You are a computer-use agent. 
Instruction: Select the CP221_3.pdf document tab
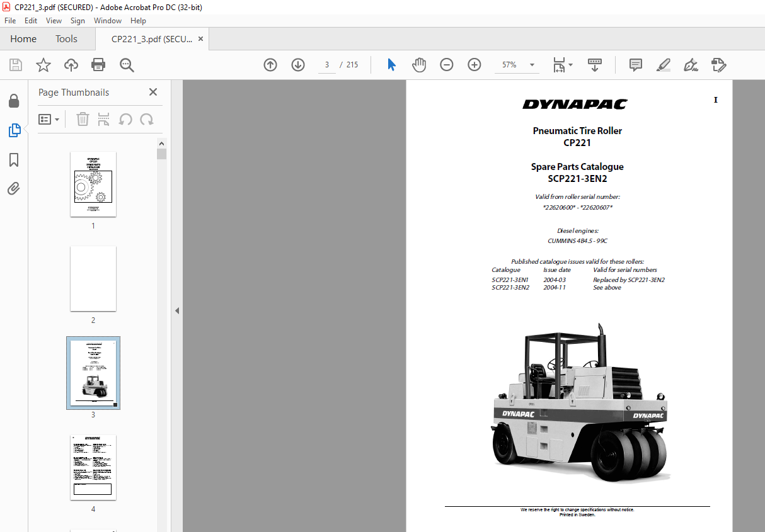[x=151, y=39]
